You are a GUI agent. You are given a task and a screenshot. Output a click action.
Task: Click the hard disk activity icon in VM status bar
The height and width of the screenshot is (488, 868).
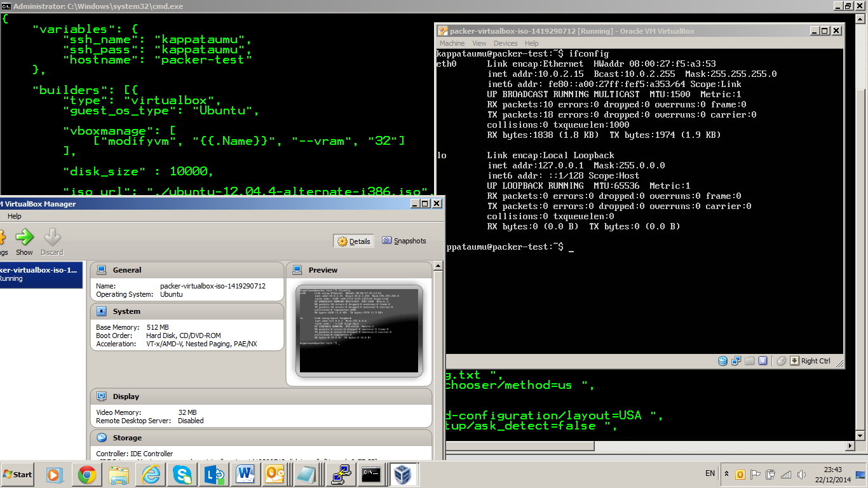[x=723, y=361]
